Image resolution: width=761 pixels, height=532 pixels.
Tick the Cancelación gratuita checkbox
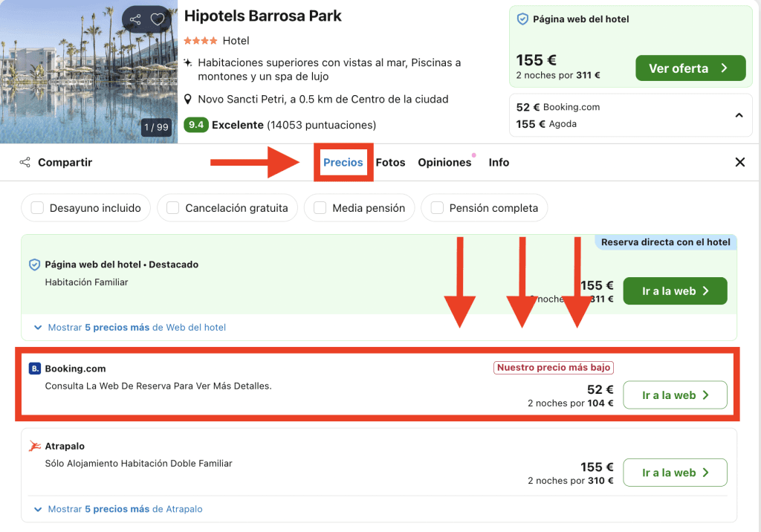(x=172, y=208)
